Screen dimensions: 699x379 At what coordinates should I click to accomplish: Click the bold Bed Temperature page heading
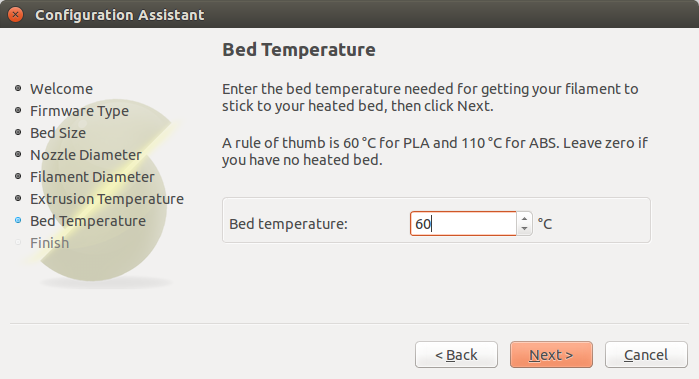click(299, 49)
